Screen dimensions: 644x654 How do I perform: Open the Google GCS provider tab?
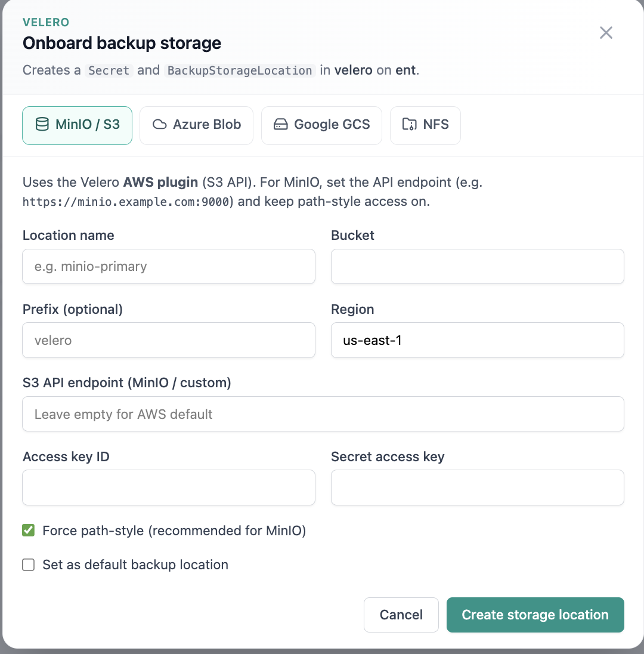pyautogui.click(x=321, y=125)
